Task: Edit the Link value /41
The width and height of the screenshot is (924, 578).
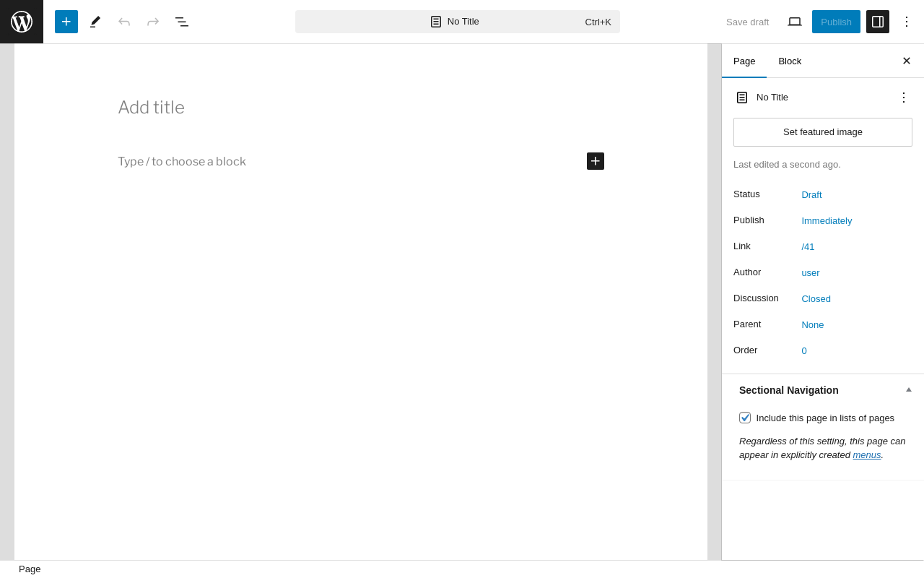Action: point(808,247)
